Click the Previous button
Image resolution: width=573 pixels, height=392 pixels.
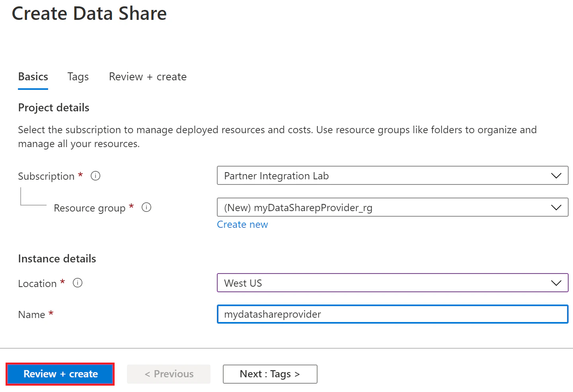(x=169, y=374)
